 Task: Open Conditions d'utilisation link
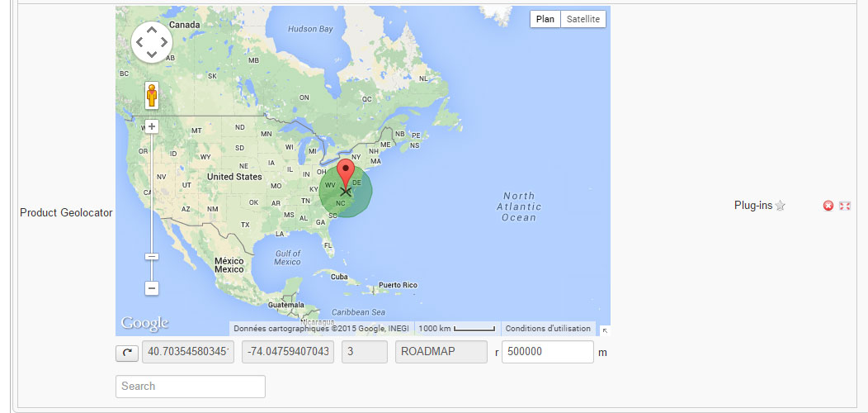[548, 329]
